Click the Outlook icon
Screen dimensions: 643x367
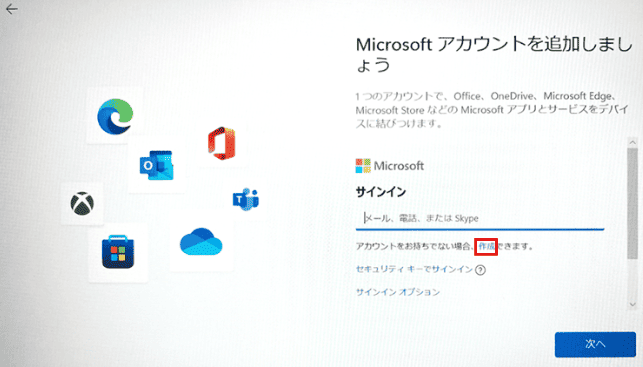(156, 165)
